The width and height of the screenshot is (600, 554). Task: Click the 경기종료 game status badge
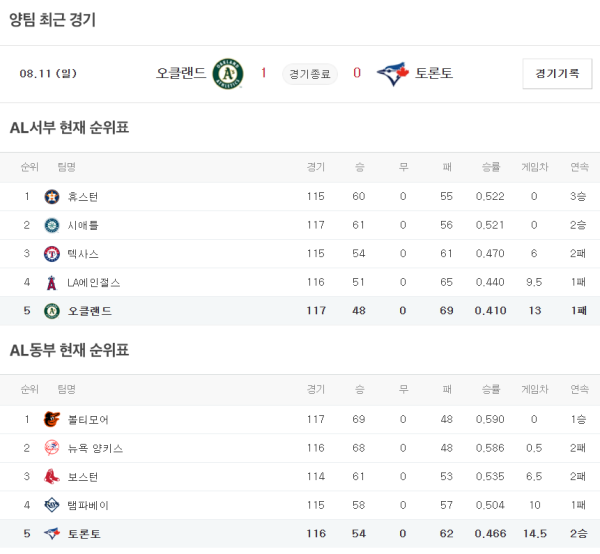point(310,73)
